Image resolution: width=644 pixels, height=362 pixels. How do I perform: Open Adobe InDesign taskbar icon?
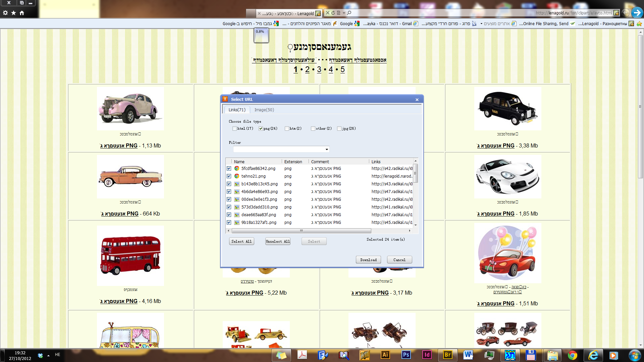click(x=427, y=355)
